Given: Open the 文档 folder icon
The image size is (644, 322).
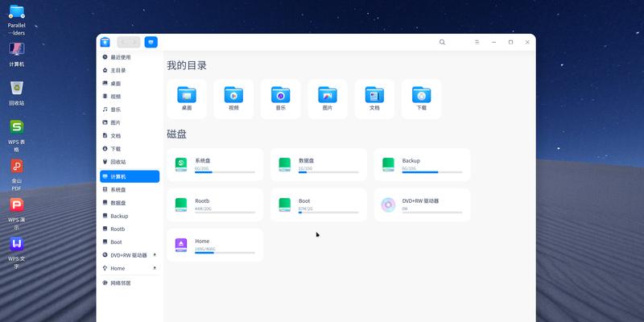Looking at the screenshot, I should [374, 95].
